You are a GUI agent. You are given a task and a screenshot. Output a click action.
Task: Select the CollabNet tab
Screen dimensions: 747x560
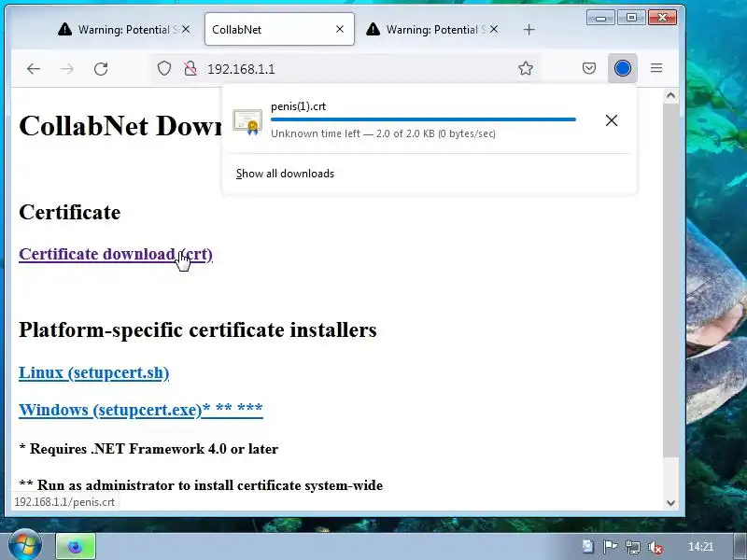(279, 30)
